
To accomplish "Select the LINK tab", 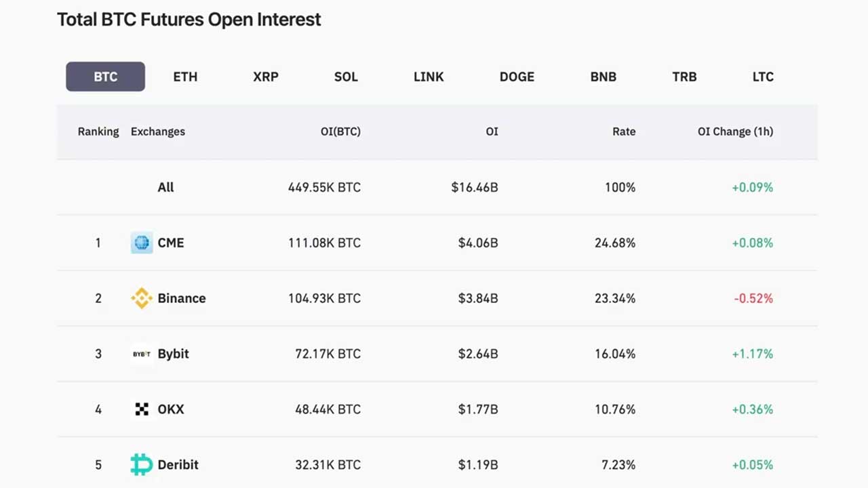I will coord(428,77).
